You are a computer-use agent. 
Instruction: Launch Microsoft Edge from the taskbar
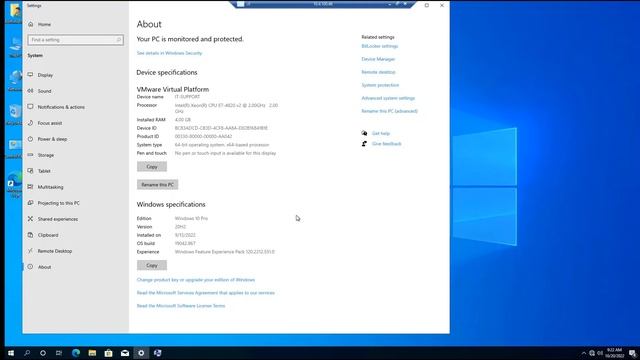pos(76,353)
